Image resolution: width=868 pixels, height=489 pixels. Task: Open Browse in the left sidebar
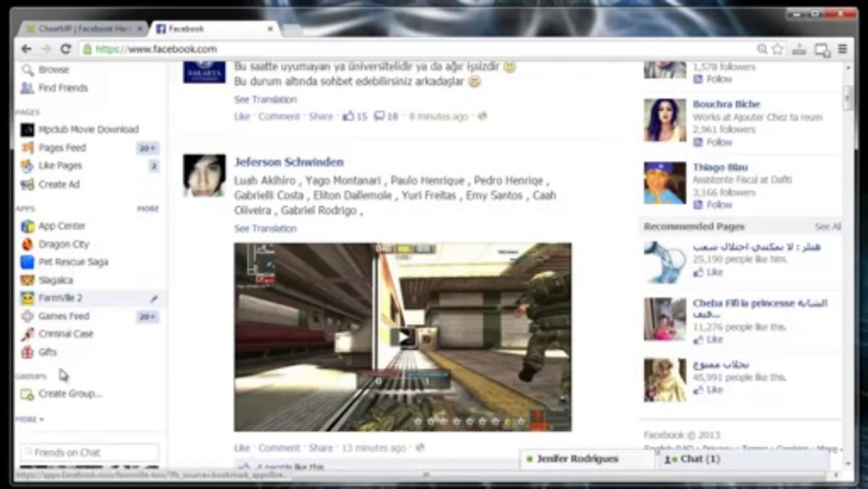pyautogui.click(x=54, y=69)
